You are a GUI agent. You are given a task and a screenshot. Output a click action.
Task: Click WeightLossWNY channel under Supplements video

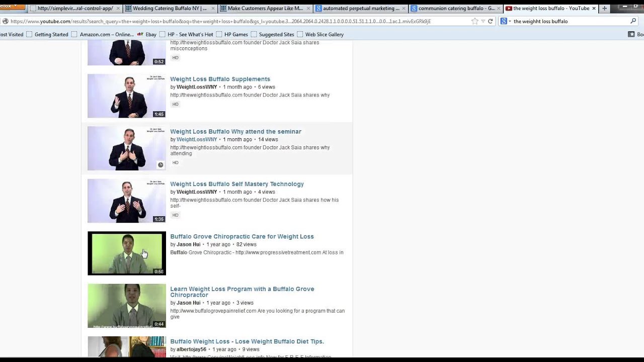click(197, 87)
